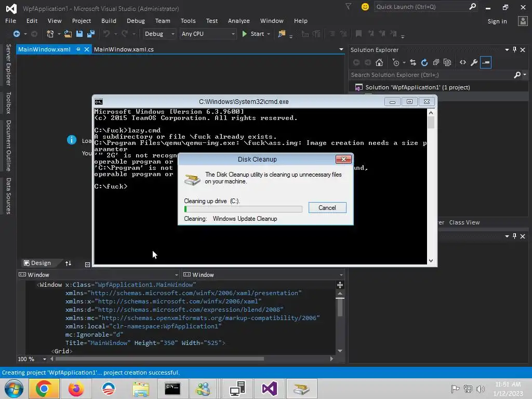Image resolution: width=532 pixels, height=399 pixels.
Task: Open the right Window member dropdown
Action: (x=263, y=274)
